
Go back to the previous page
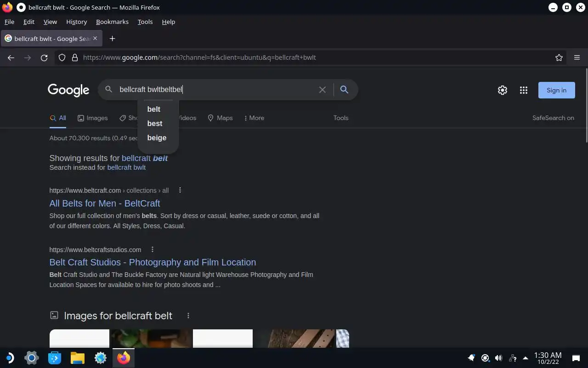[11, 57]
